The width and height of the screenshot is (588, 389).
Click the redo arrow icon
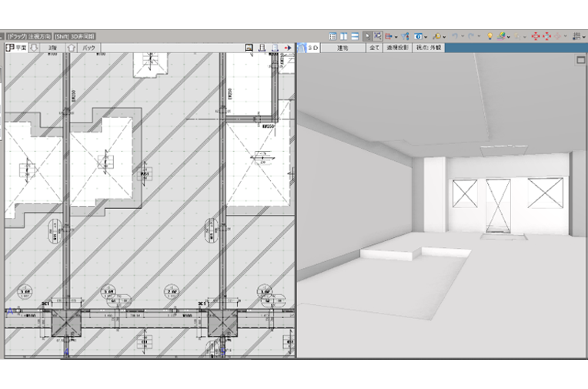(472, 36)
